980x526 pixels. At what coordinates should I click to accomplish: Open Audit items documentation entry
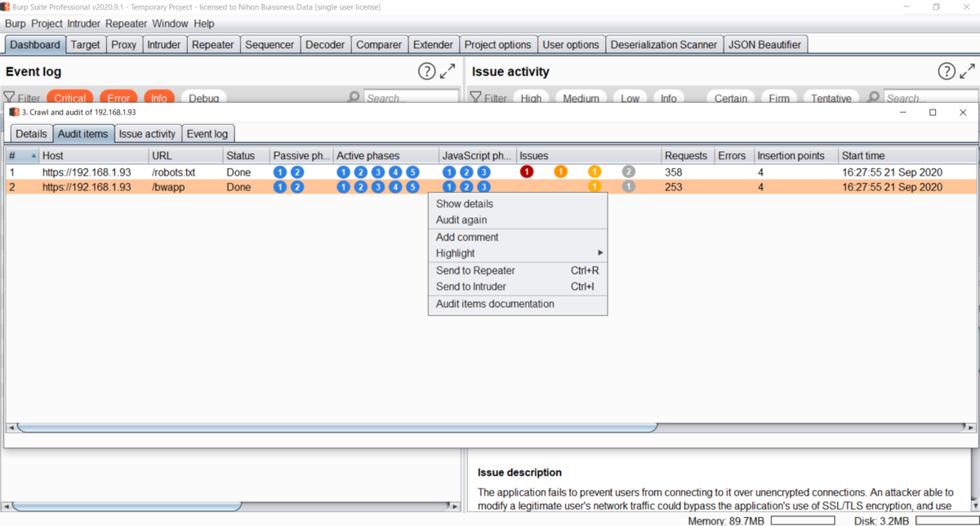(518, 304)
